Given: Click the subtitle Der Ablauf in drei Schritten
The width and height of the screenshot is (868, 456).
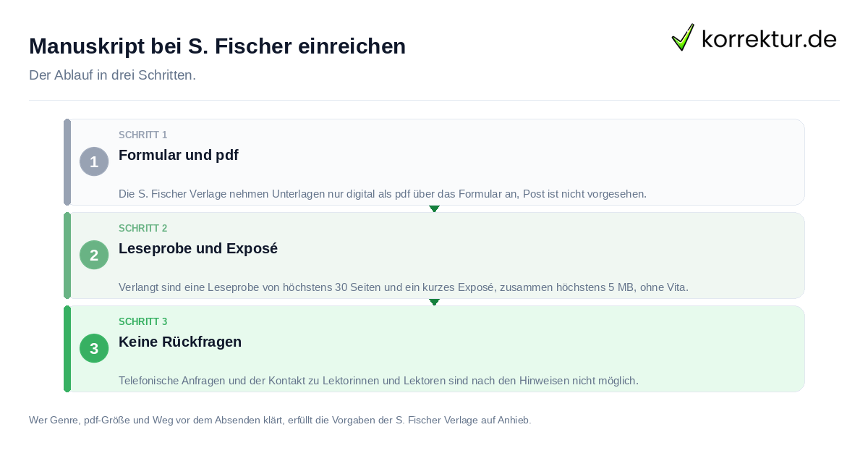Looking at the screenshot, I should (x=112, y=75).
